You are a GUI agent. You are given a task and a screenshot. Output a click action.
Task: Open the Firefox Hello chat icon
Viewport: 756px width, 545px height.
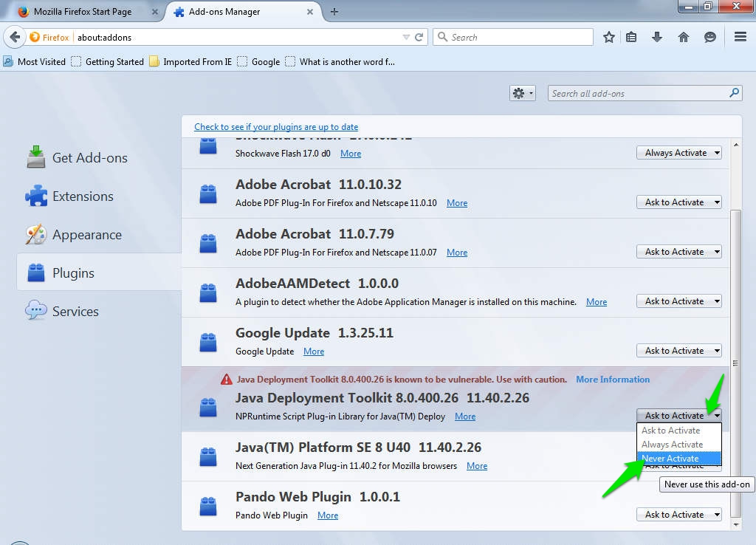pyautogui.click(x=709, y=37)
